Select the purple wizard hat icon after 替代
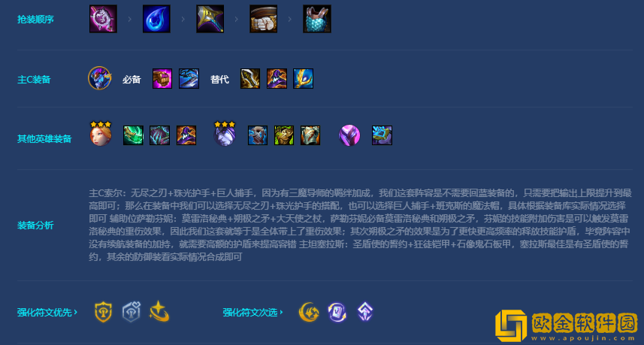 point(277,78)
